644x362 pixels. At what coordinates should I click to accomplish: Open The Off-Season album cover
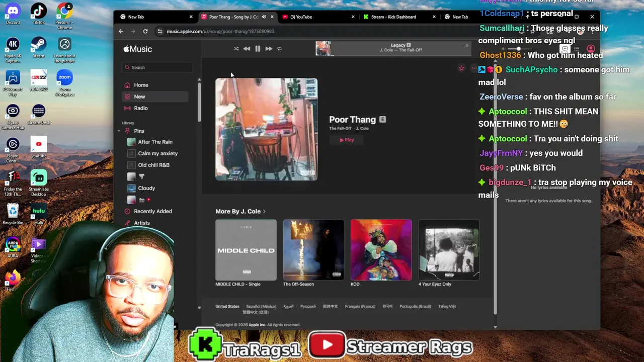click(313, 250)
